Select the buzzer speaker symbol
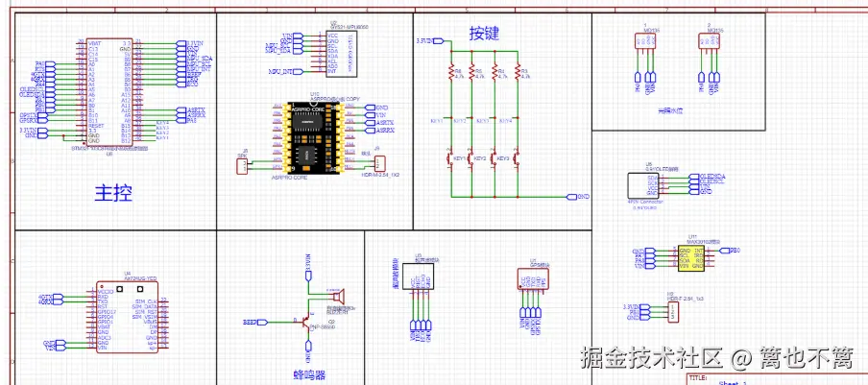 point(338,297)
